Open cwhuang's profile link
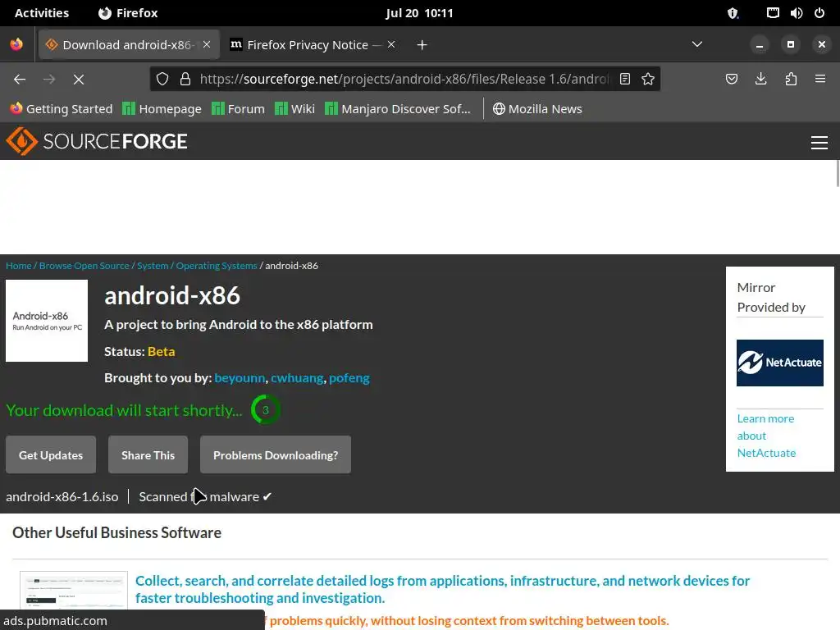 tap(297, 378)
